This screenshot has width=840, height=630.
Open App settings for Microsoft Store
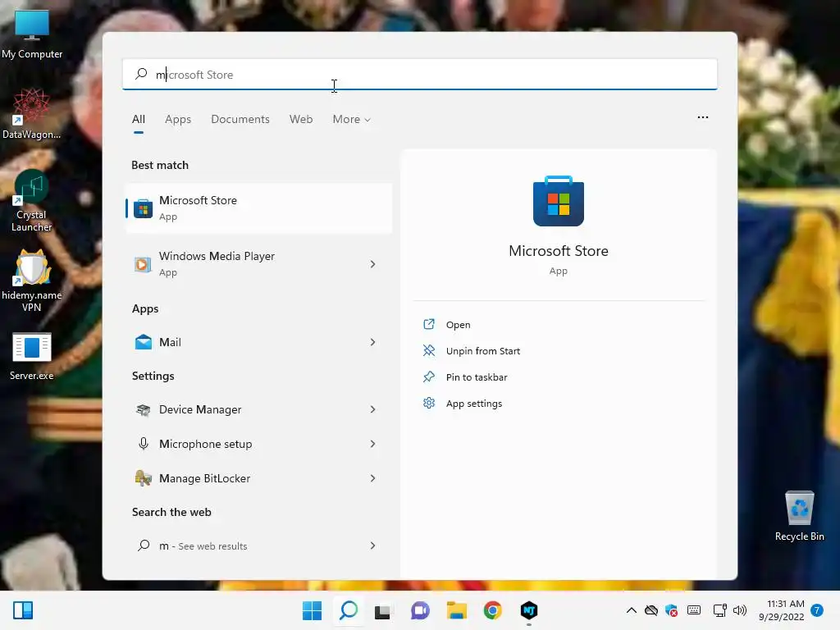click(473, 404)
